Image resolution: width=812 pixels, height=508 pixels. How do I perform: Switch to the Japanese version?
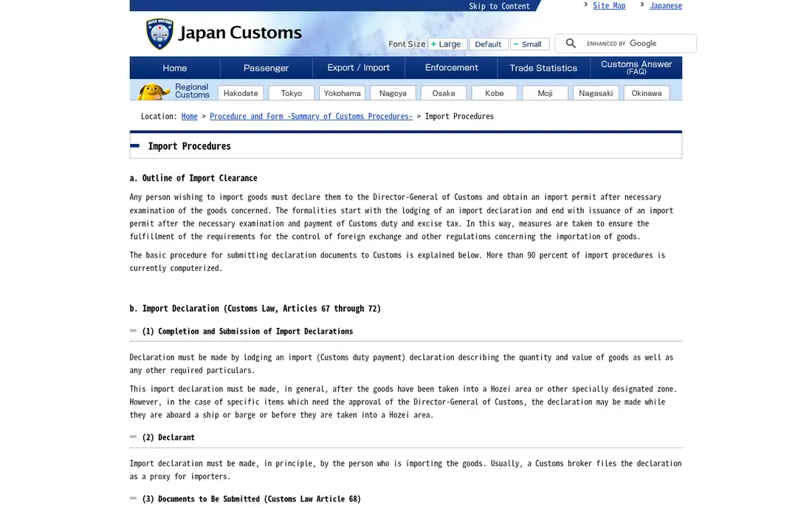(x=666, y=6)
